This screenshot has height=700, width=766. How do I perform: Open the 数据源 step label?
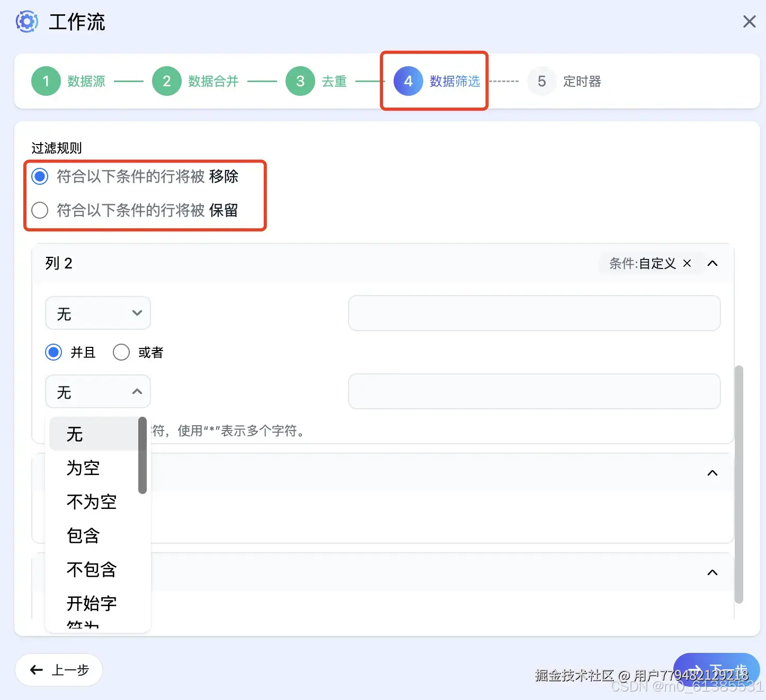pos(86,82)
